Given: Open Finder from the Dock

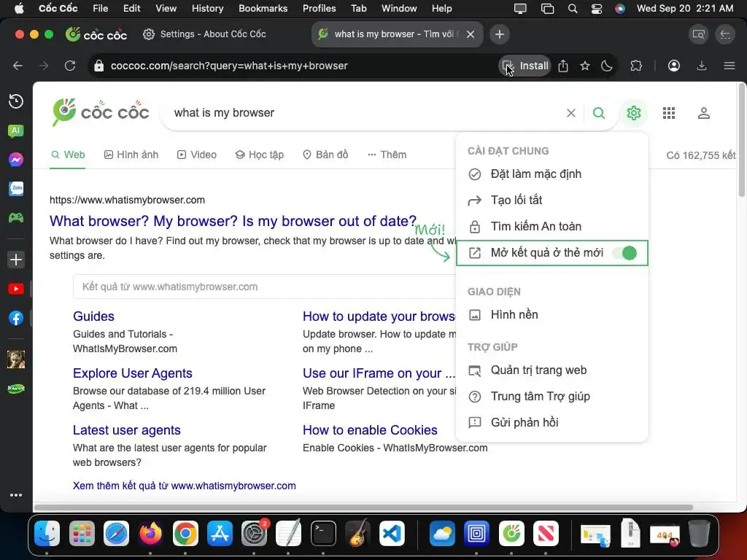Looking at the screenshot, I should [47, 533].
